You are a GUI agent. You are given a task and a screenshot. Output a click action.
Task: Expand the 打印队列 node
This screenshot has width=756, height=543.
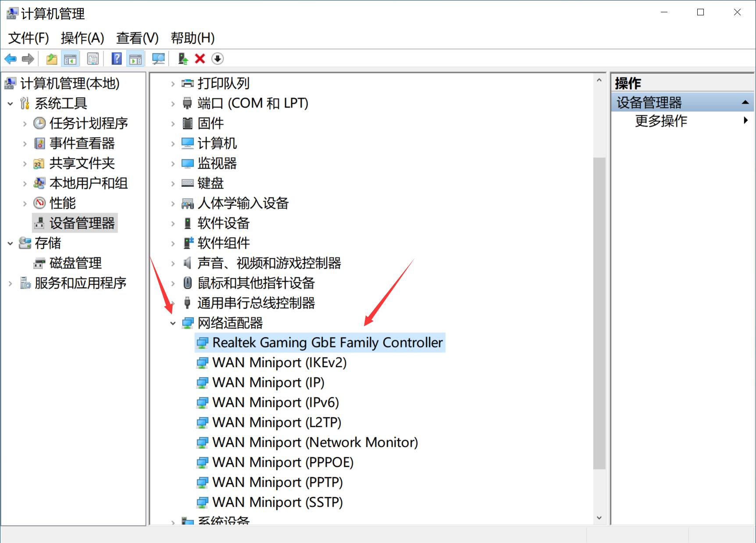[173, 84]
